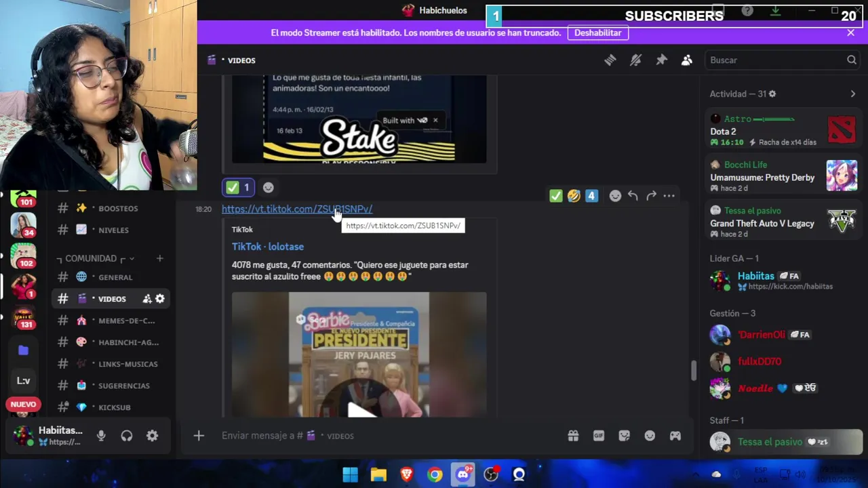
Task: Open the LINKS-MUSICAS channel
Action: (111, 364)
